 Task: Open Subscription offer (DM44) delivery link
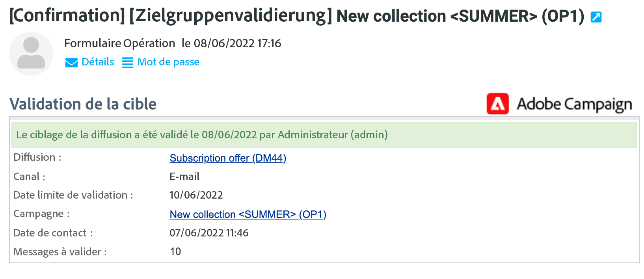pyautogui.click(x=228, y=158)
